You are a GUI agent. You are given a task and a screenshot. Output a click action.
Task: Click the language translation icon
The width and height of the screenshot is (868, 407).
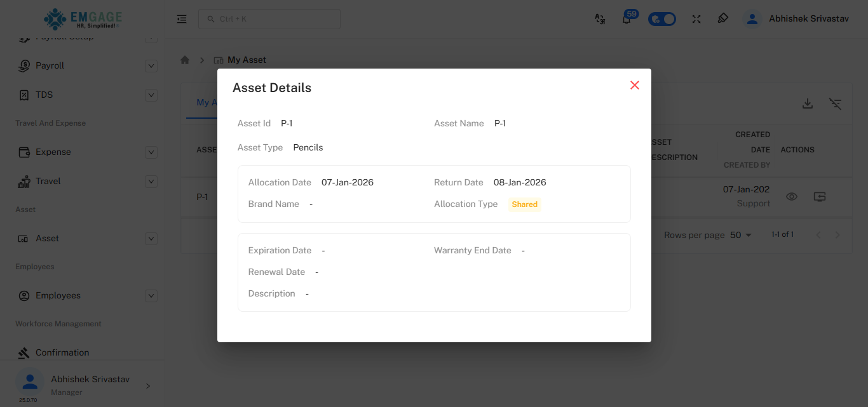tap(600, 19)
